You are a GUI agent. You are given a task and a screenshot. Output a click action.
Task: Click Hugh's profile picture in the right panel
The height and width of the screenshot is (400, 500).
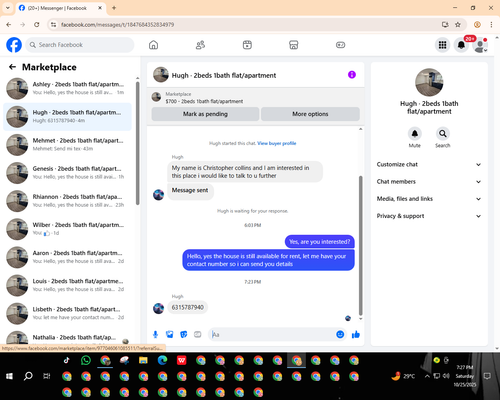pos(429,82)
